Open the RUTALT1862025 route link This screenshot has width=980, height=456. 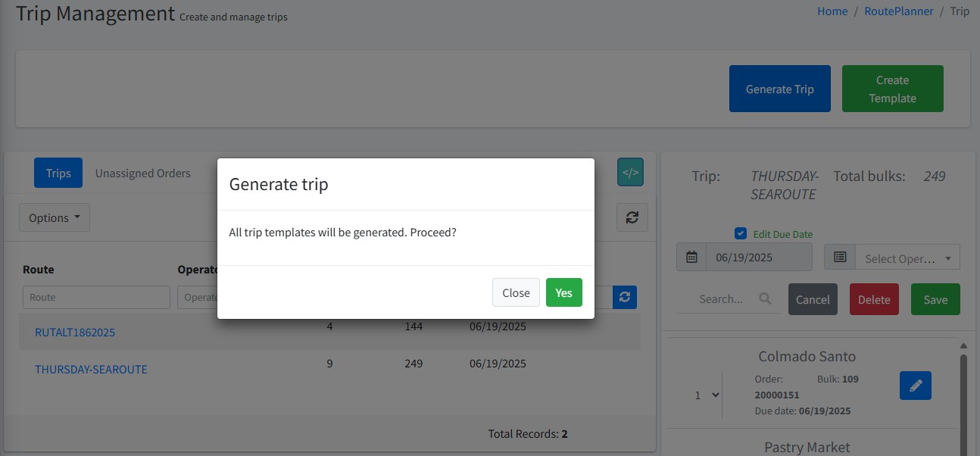tap(75, 333)
